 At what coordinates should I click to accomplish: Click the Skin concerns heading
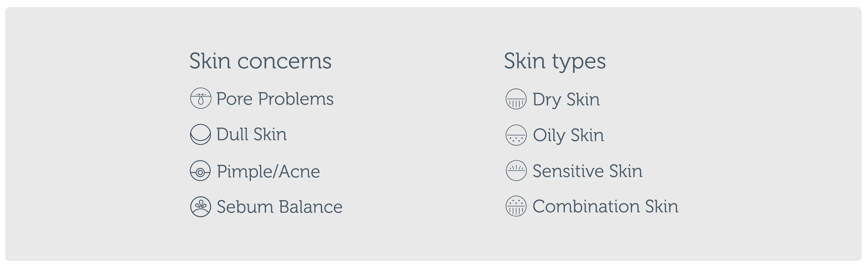click(x=260, y=61)
